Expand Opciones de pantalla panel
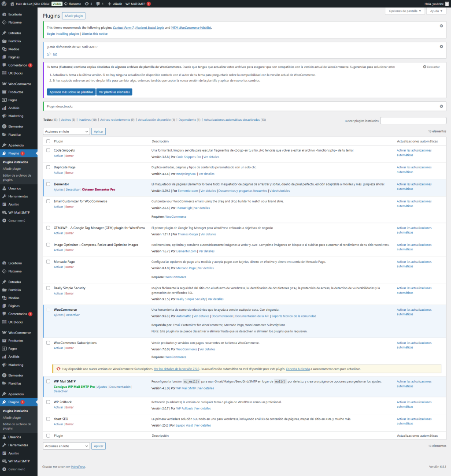Screen dimensions: 451x476 click(x=405, y=11)
